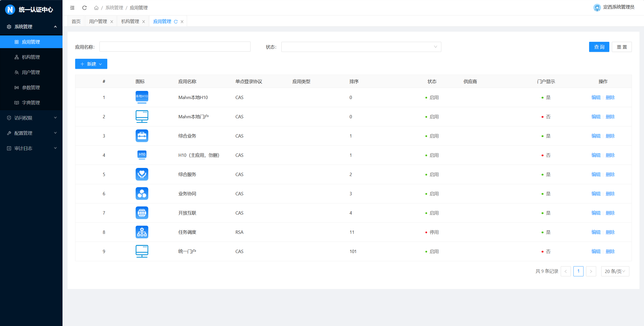Open 字典管理 in the sidebar
The height and width of the screenshot is (326, 644).
pyautogui.click(x=31, y=103)
